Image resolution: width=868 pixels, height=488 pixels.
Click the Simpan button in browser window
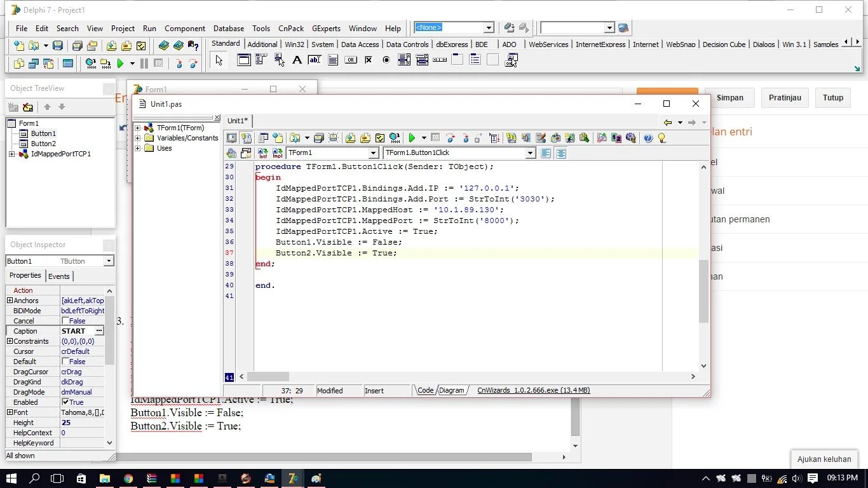pos(730,98)
